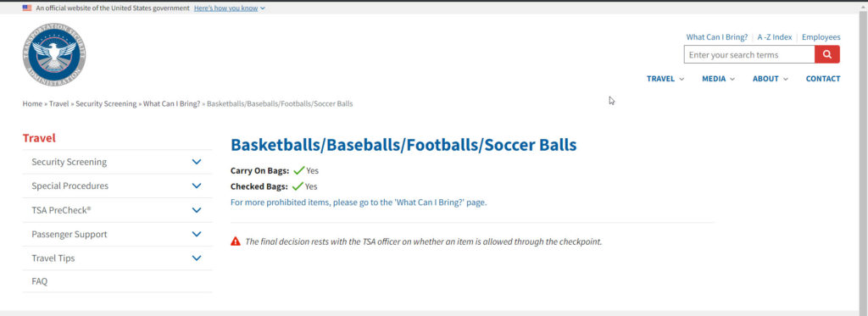
Task: Click the TSA eagle seal logo
Action: tap(54, 55)
